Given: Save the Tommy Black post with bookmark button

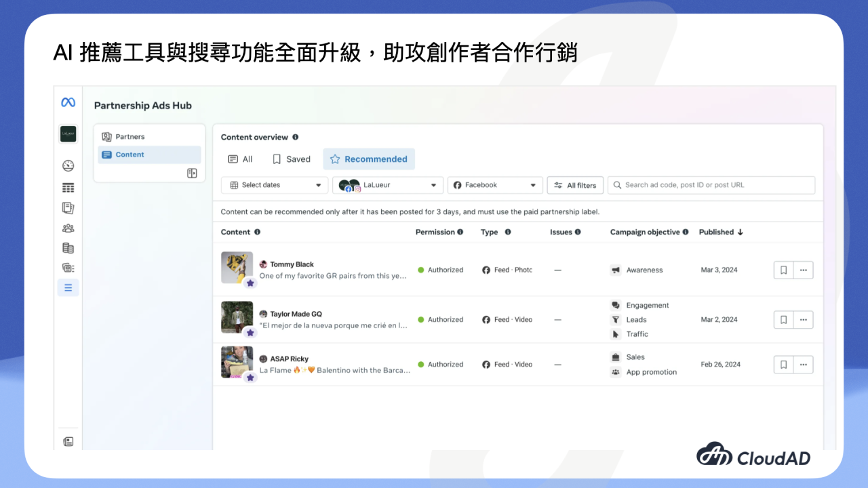Looking at the screenshot, I should [x=783, y=270].
